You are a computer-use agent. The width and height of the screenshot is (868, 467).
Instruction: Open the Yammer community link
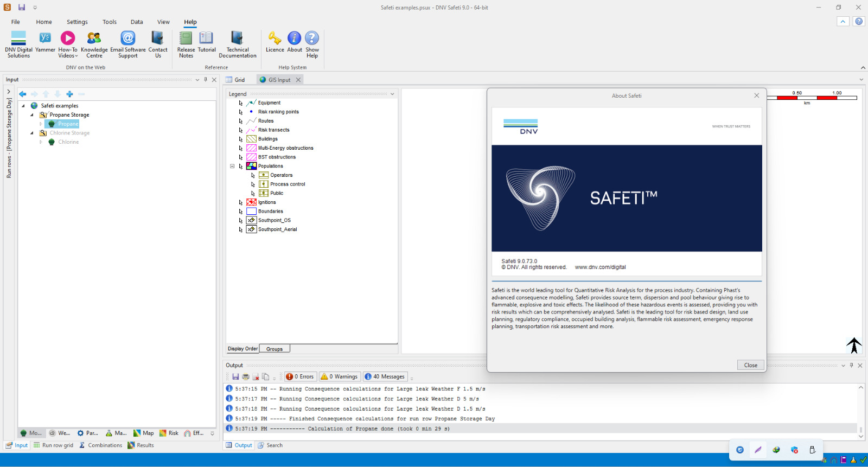pos(45,42)
